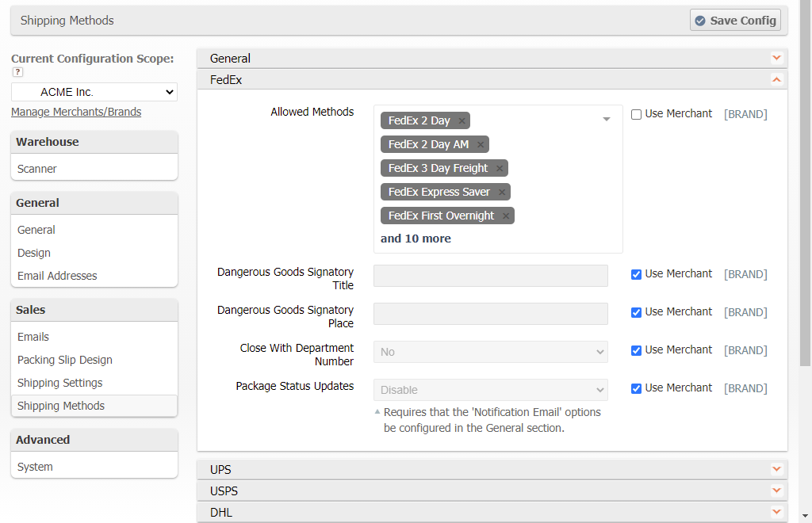Open Shipping Settings in the sidebar
The image size is (812, 523).
(x=60, y=383)
